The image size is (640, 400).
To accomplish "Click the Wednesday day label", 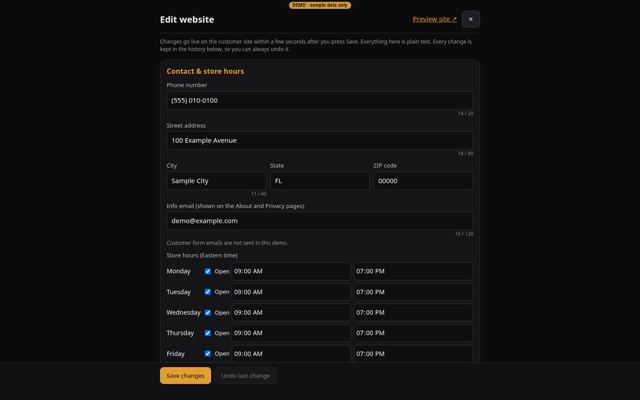I will (x=183, y=313).
